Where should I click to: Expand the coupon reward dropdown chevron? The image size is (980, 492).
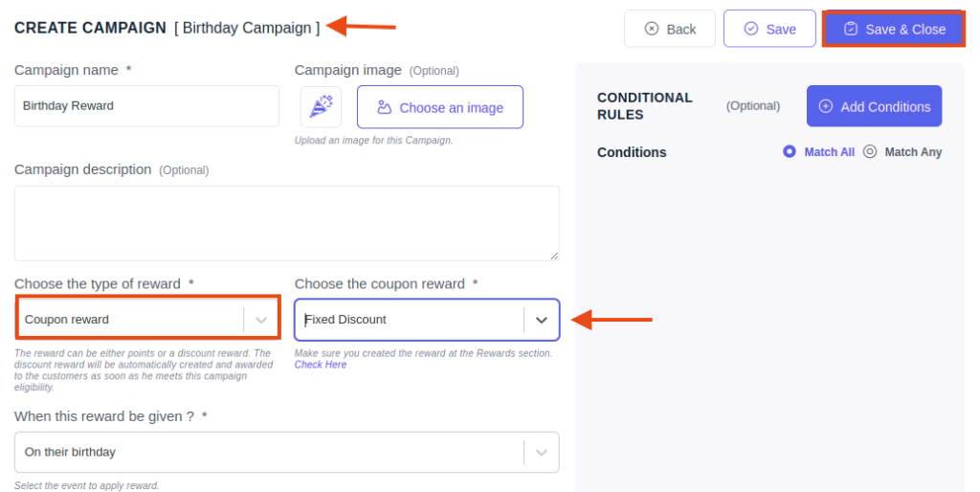(542, 320)
